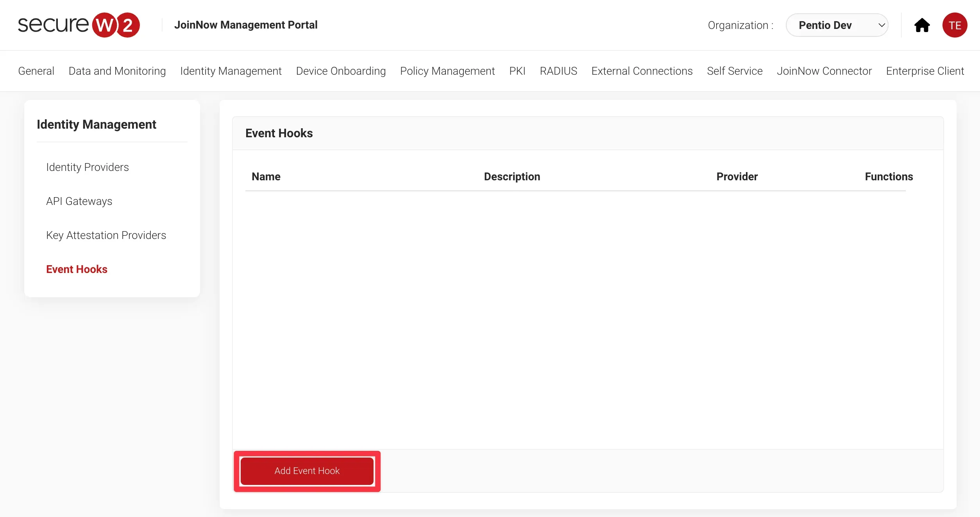The width and height of the screenshot is (980, 517).
Task: Click the Name column header
Action: tap(266, 177)
